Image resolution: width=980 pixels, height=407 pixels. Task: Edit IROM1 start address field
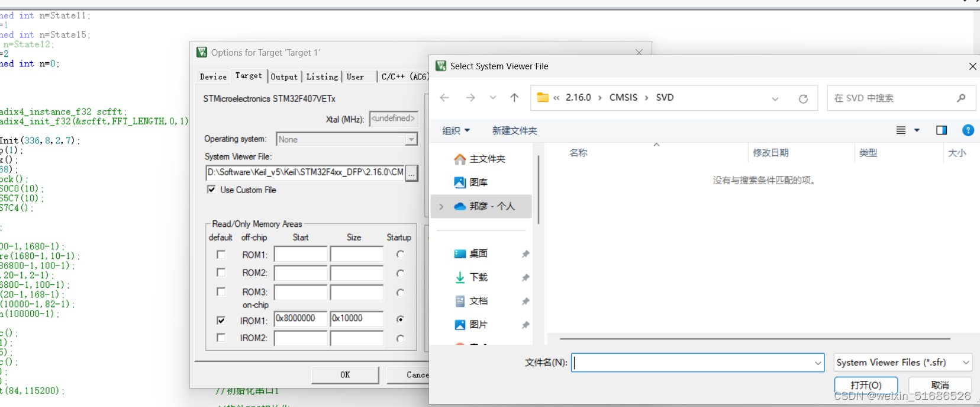point(301,319)
